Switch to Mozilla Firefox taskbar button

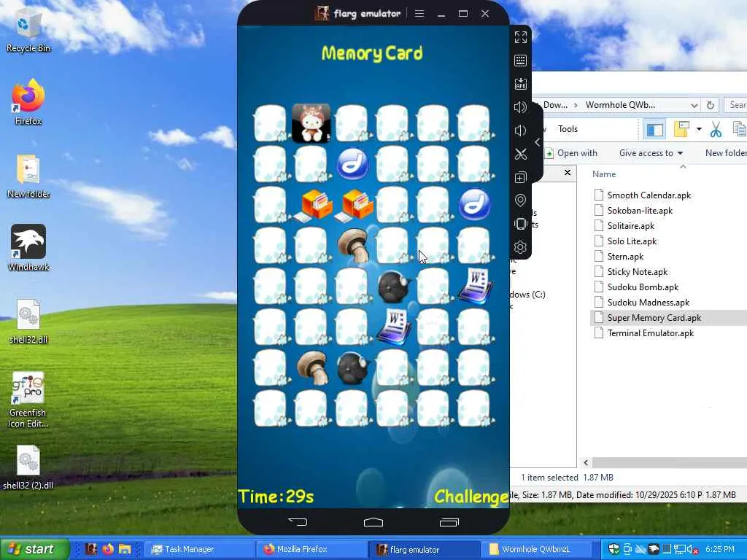click(x=311, y=549)
